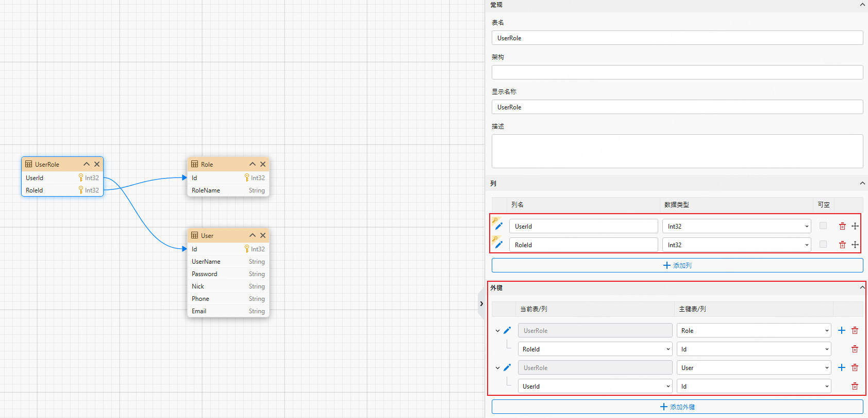Select the Password row in User table
868x418 pixels.
228,274
